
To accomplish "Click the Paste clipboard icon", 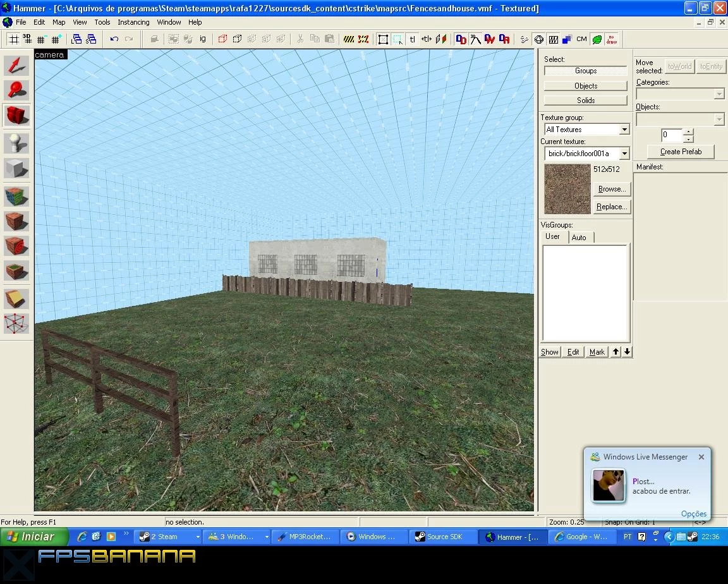I will (329, 39).
